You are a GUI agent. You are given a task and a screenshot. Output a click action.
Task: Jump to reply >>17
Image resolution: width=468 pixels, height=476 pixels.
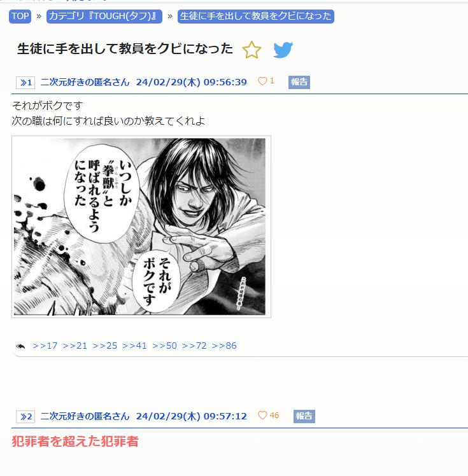[45, 346]
